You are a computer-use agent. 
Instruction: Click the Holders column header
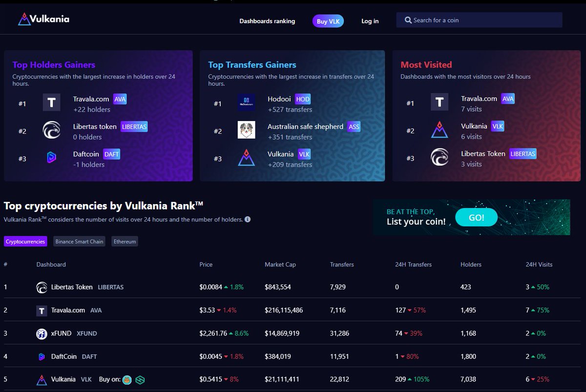tap(471, 265)
